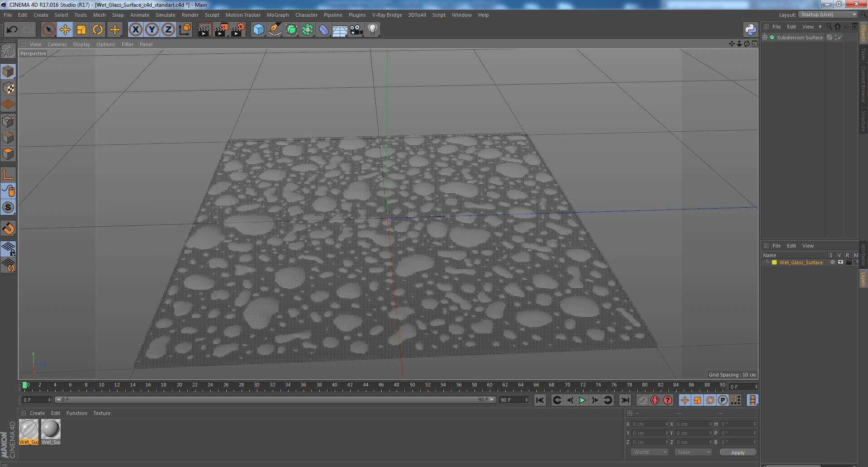
Task: Open the MoGraph menu
Action: (278, 15)
